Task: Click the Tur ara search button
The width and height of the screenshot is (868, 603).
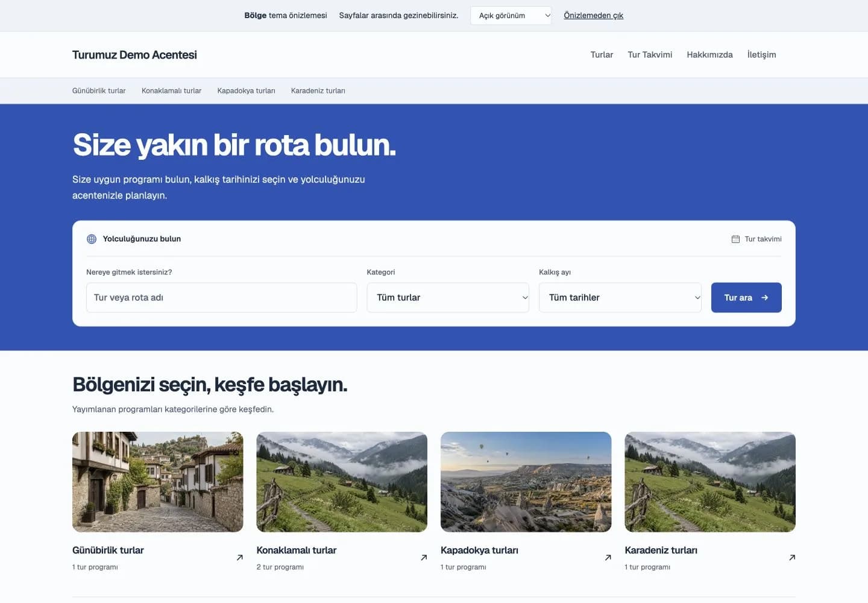Action: coord(746,298)
